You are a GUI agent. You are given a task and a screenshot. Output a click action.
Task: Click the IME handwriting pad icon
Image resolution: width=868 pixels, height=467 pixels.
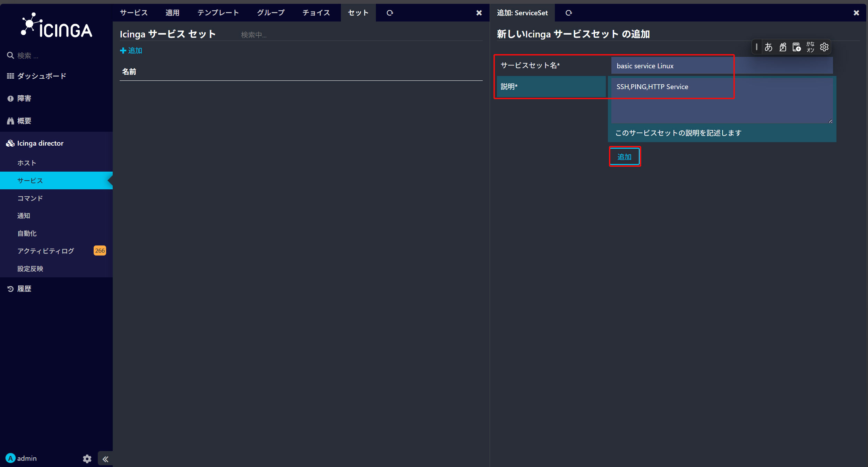[783, 47]
